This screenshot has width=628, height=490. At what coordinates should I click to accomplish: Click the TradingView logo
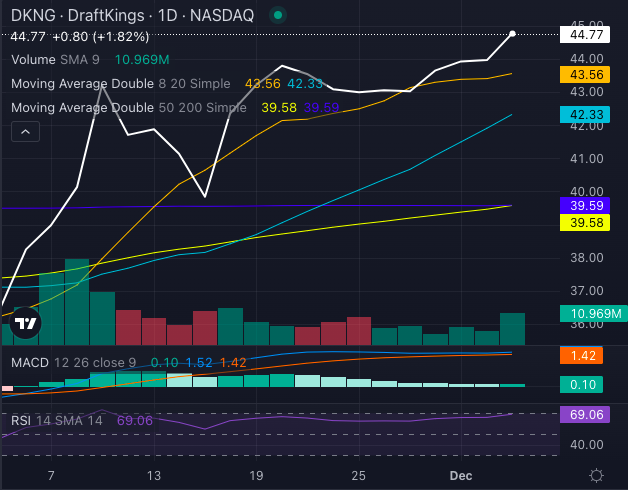pyautogui.click(x=25, y=323)
